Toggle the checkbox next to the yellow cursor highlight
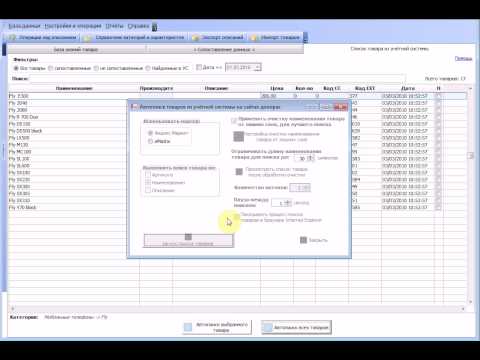The image size is (480, 360). [236, 216]
